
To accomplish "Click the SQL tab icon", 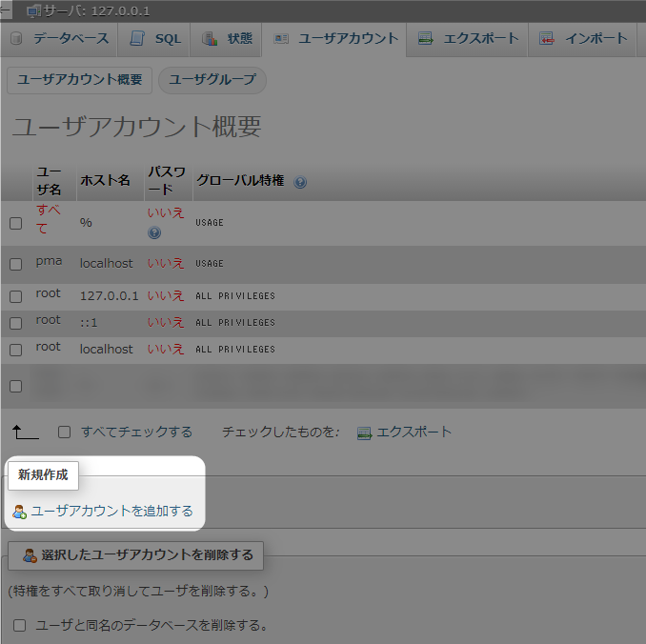I will [137, 39].
